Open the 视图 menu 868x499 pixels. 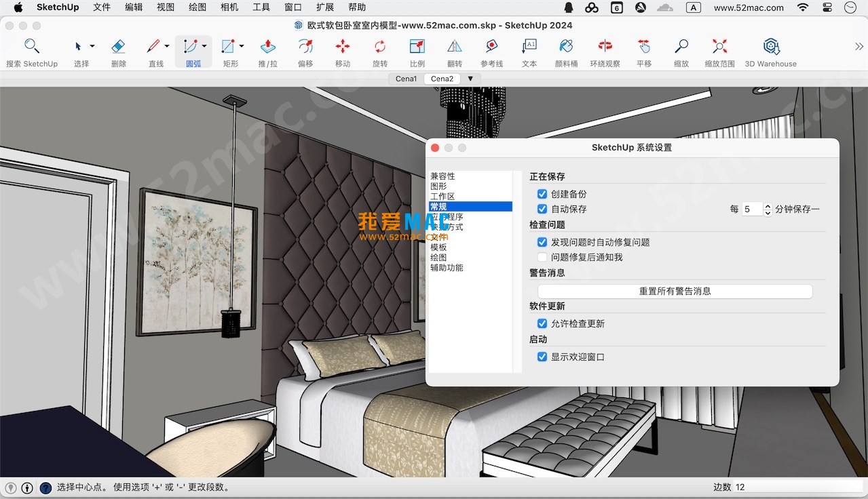click(x=166, y=7)
